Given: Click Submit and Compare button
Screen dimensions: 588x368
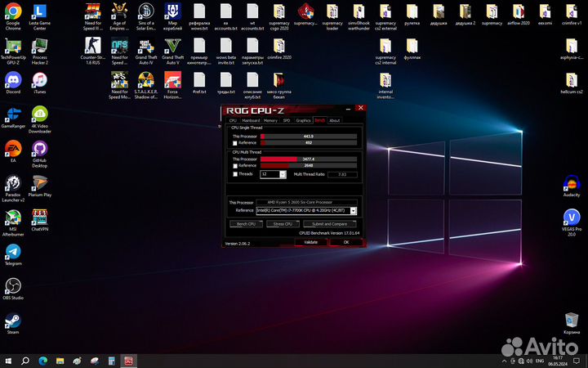Looking at the screenshot, I should point(330,224).
